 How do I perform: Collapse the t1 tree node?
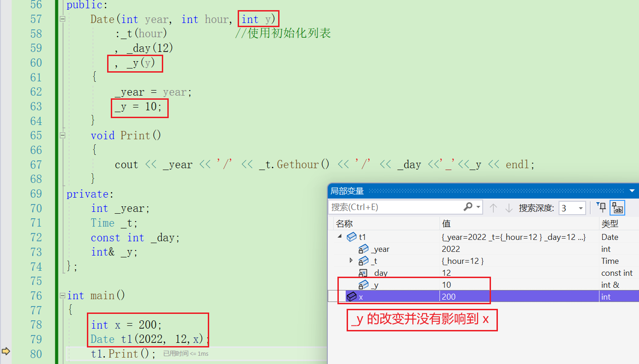click(x=340, y=236)
